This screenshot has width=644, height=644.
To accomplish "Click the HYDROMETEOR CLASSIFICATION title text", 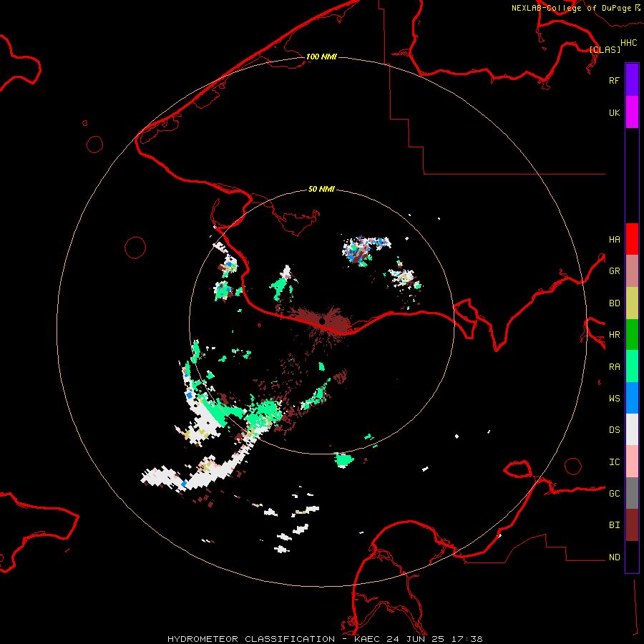I will coord(251,639).
